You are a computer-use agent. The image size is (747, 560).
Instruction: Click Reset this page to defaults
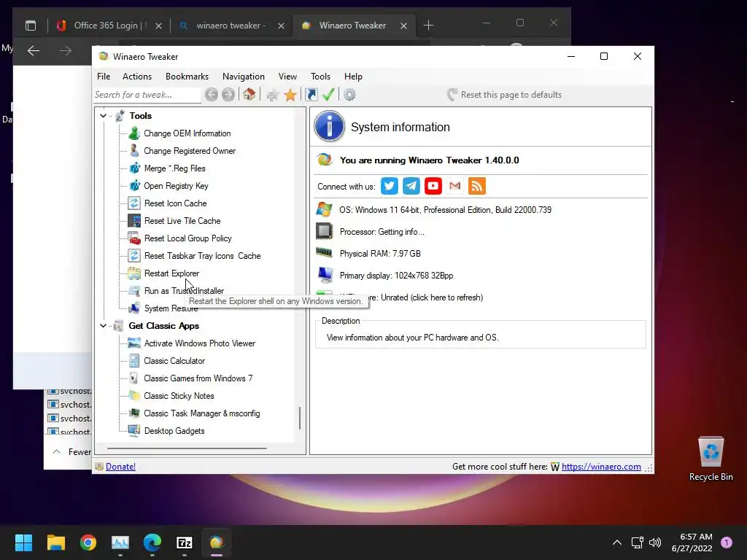505,95
